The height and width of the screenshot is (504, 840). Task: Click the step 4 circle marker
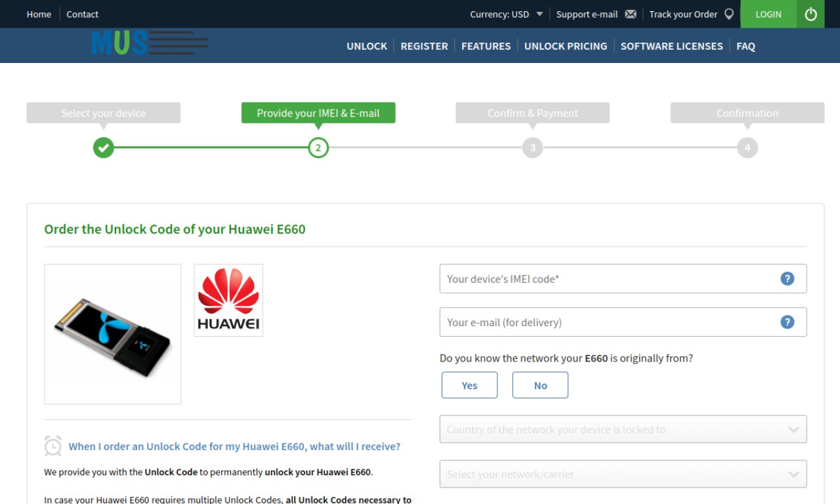747,148
